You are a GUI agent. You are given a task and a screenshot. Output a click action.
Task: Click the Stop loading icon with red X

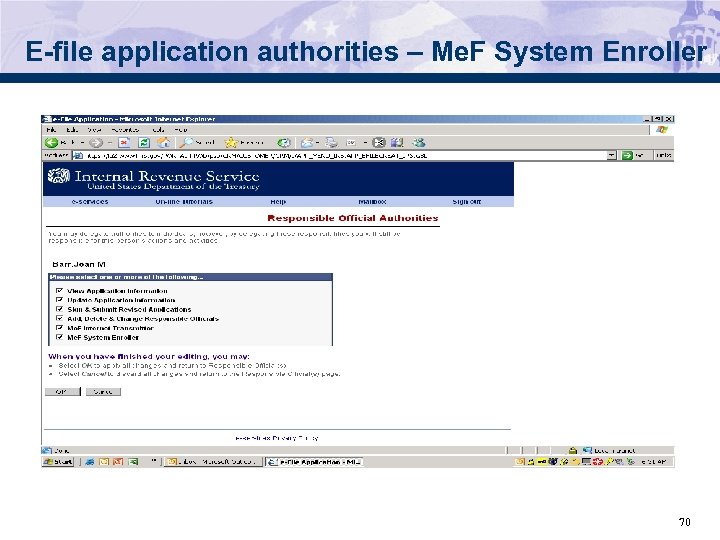tap(124, 143)
